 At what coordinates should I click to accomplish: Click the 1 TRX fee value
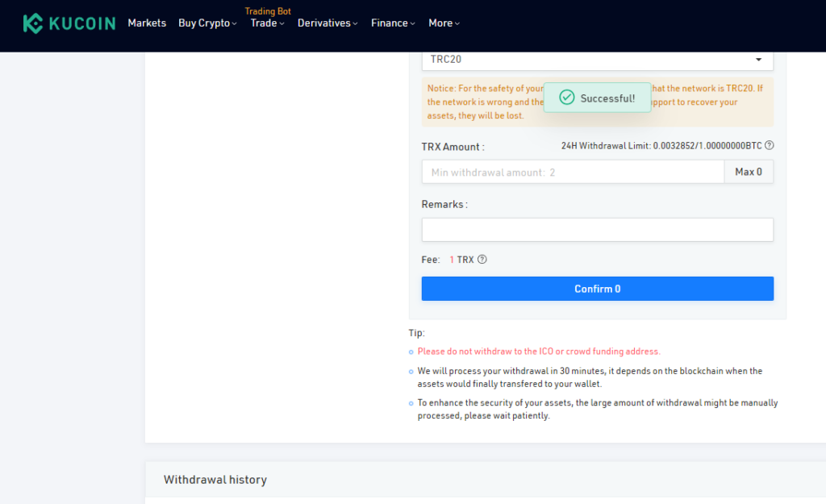point(461,260)
